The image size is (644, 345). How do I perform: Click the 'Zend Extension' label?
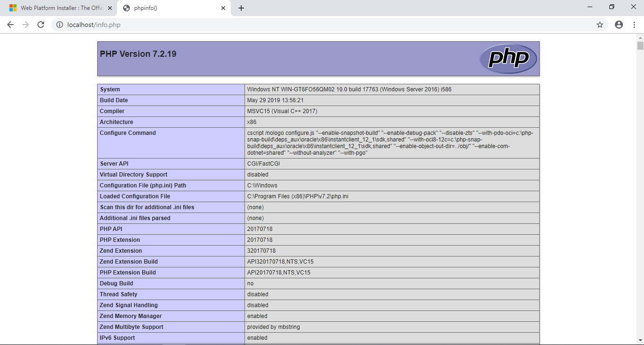[121, 251]
